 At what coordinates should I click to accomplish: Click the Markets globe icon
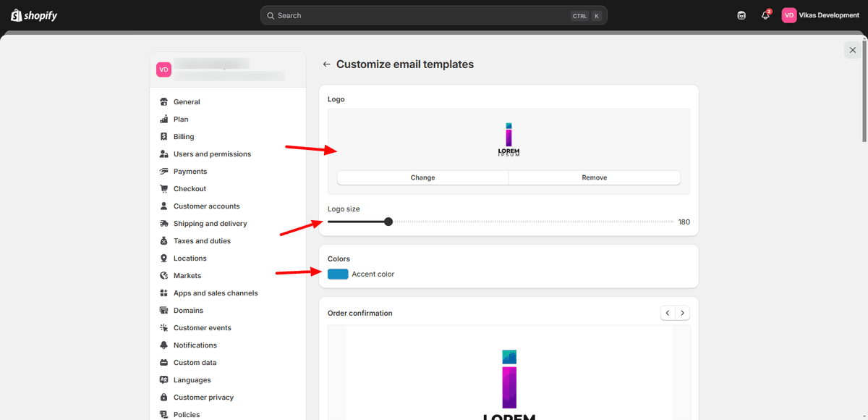[x=164, y=276]
